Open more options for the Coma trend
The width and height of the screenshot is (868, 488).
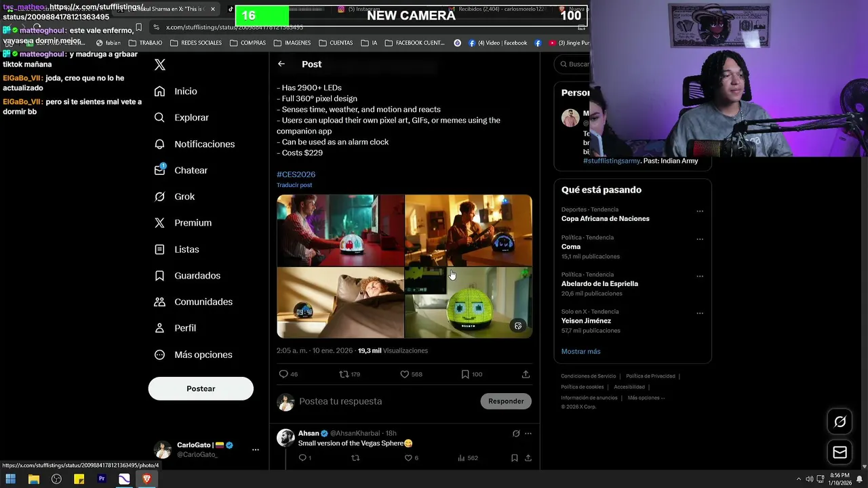pyautogui.click(x=700, y=239)
